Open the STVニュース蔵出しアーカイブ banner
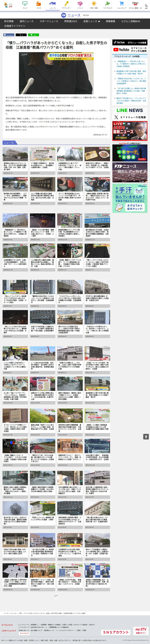Image resolution: width=150 pixels, height=644 pixels. click(130, 172)
